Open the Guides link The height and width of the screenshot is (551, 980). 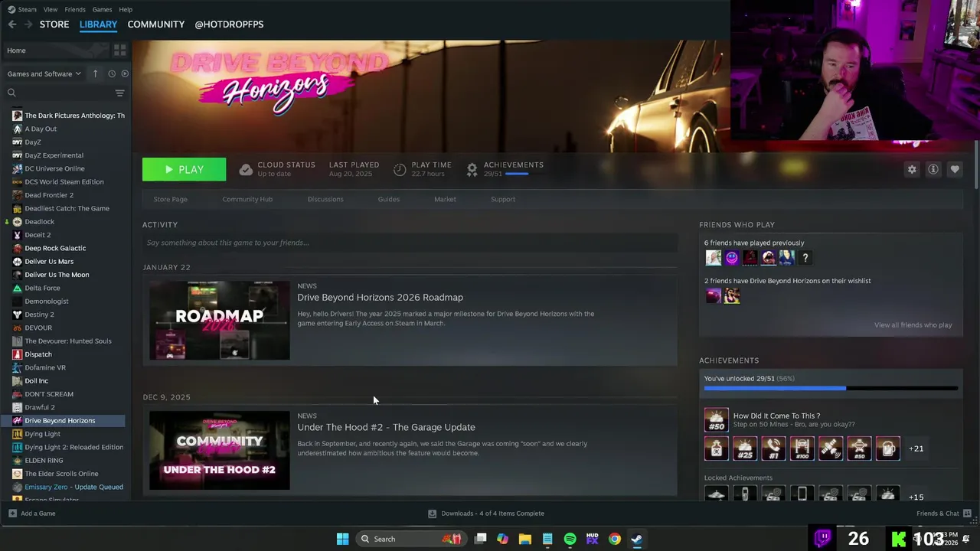[388, 199]
